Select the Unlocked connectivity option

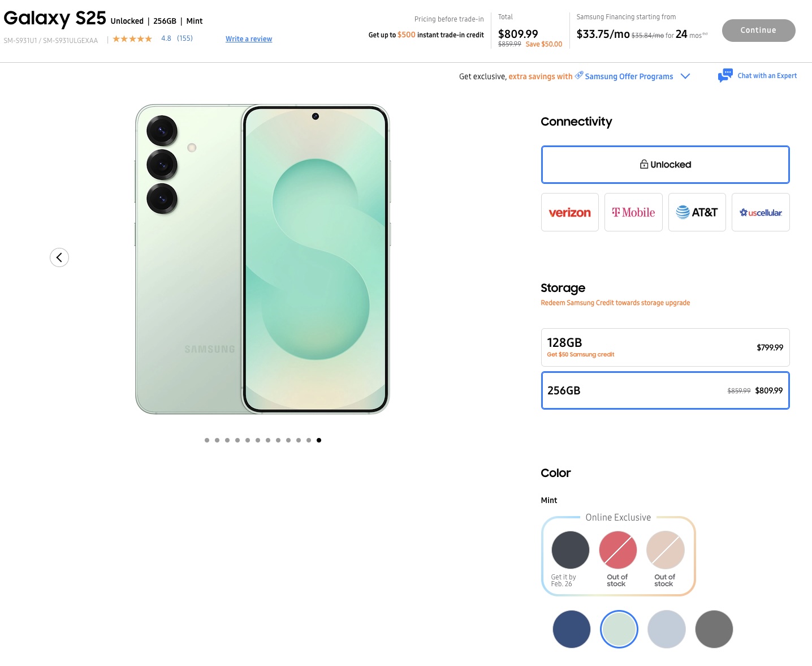[665, 165]
